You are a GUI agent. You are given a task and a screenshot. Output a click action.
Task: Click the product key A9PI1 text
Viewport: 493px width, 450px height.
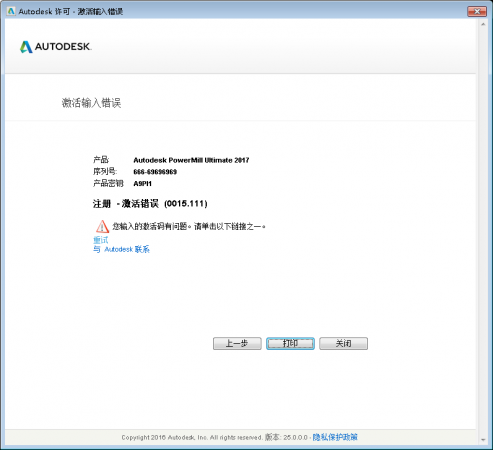(142, 184)
